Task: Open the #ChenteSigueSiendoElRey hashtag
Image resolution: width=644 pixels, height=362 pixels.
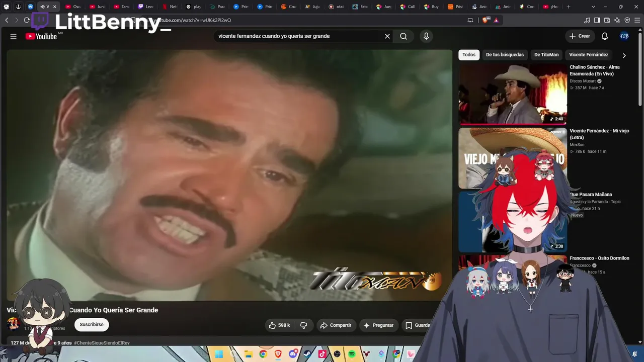Action: [102, 343]
